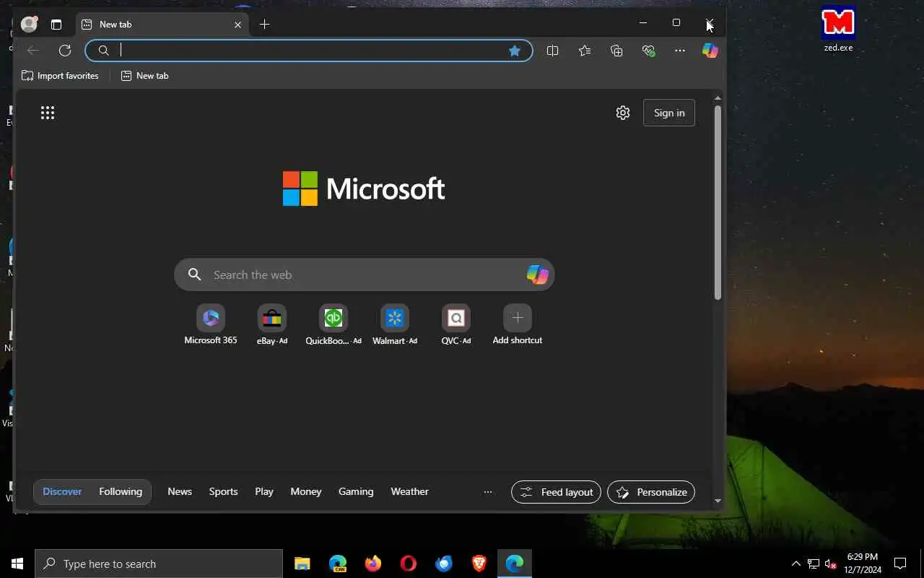Open Copilot sidebar icon in toolbar
The image size is (924, 578).
[x=710, y=51]
